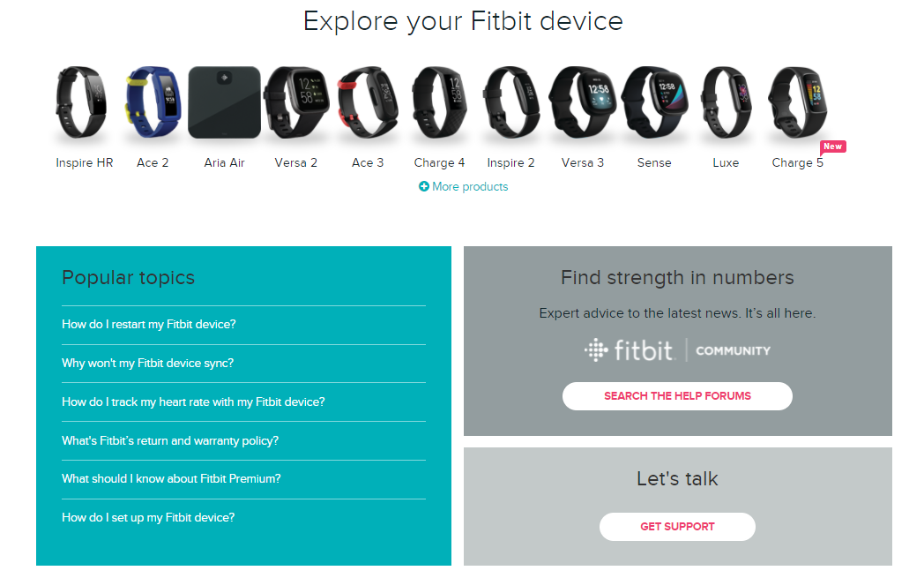The width and height of the screenshot is (924, 578).
Task: Expand the More products list
Action: pyautogui.click(x=470, y=187)
